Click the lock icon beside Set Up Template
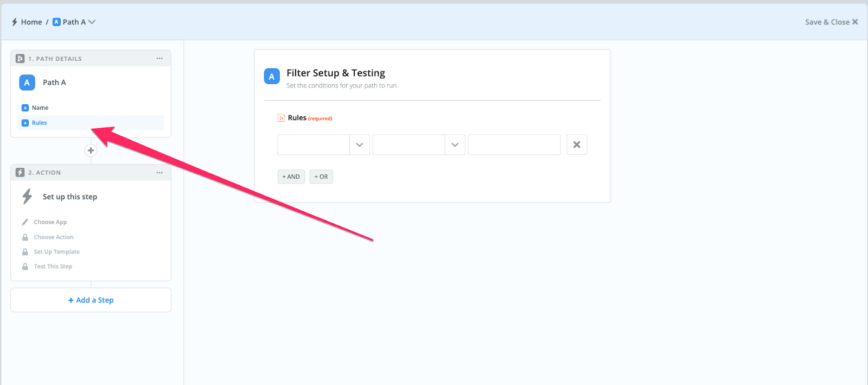Viewport: 868px width, 385px height. coord(25,252)
